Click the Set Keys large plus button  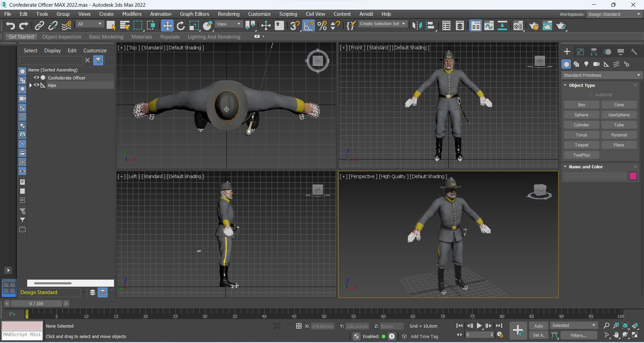pyautogui.click(x=518, y=330)
